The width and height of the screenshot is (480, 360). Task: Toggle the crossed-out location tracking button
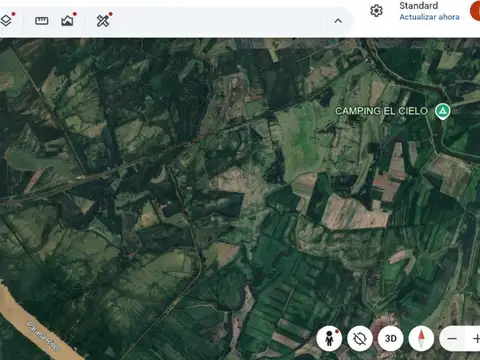(x=360, y=339)
